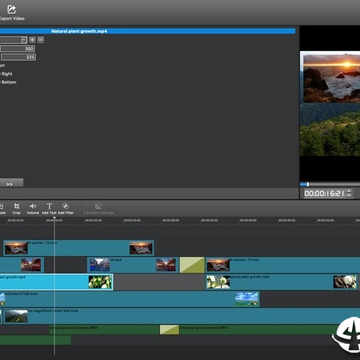Choose the Add Filter tool
The width and height of the screenshot is (360, 360).
(x=66, y=208)
